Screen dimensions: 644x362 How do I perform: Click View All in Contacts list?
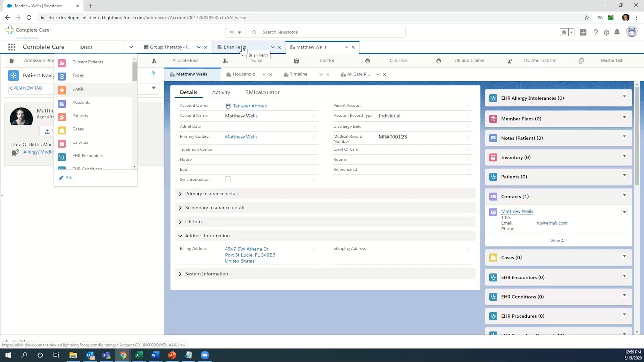(x=558, y=241)
